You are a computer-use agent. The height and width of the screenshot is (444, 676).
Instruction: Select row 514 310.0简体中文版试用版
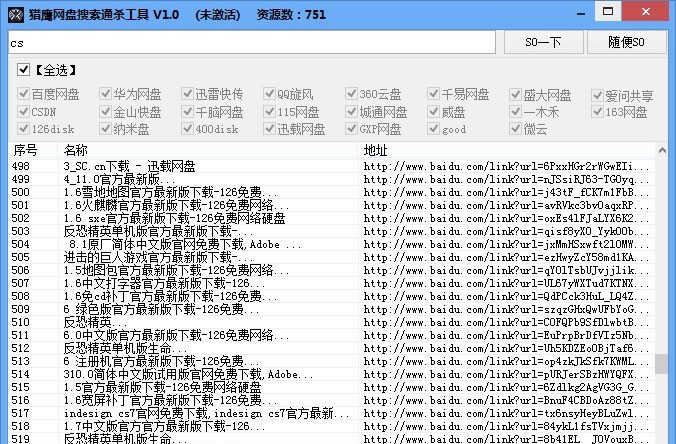point(332,374)
